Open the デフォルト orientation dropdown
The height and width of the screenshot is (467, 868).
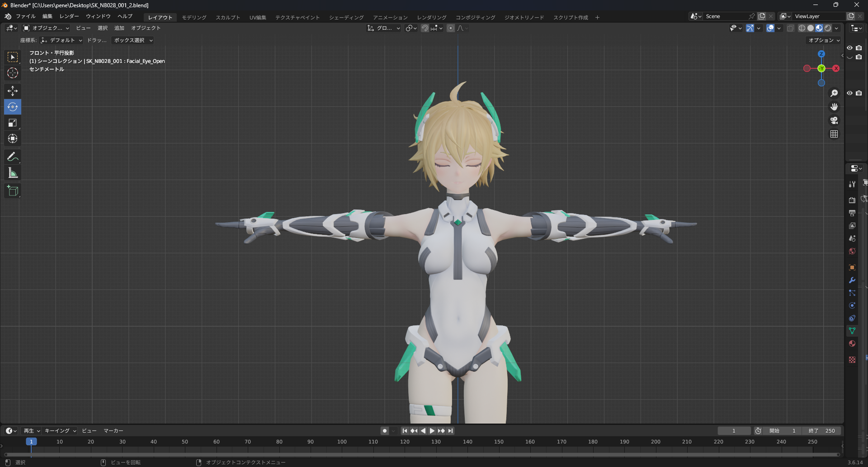(61, 40)
